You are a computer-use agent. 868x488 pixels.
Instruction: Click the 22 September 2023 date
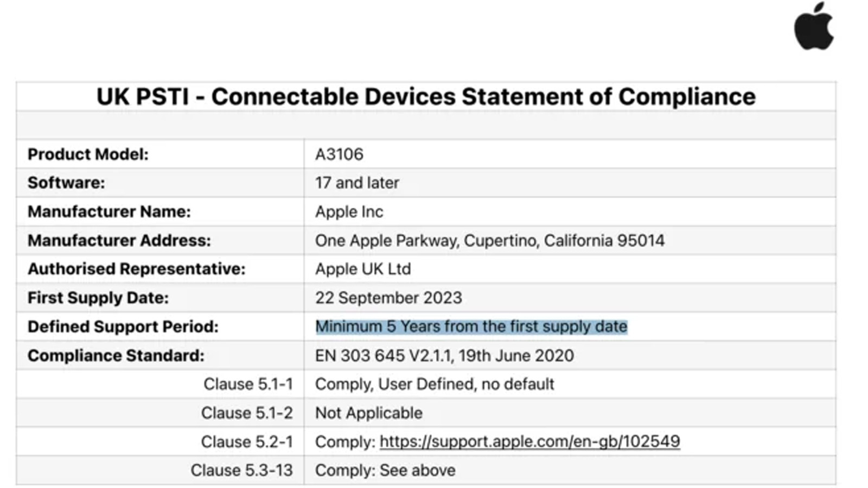tap(388, 298)
